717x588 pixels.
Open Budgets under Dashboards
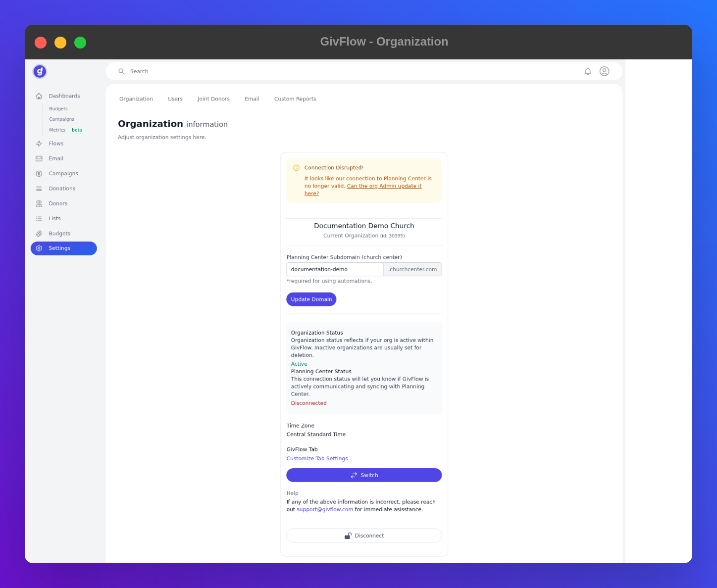pyautogui.click(x=58, y=109)
